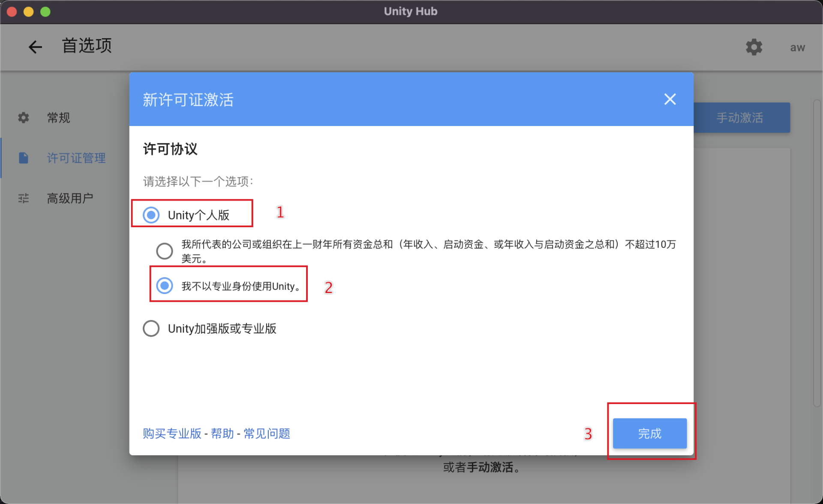823x504 pixels.
Task: Click the bold 手动激活 link at the bottom
Action: tap(490, 467)
